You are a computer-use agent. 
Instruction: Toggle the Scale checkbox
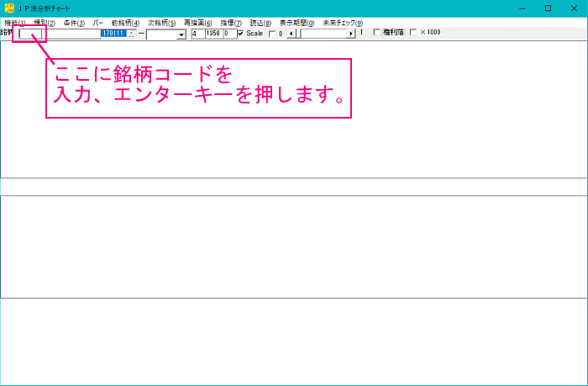tap(241, 34)
